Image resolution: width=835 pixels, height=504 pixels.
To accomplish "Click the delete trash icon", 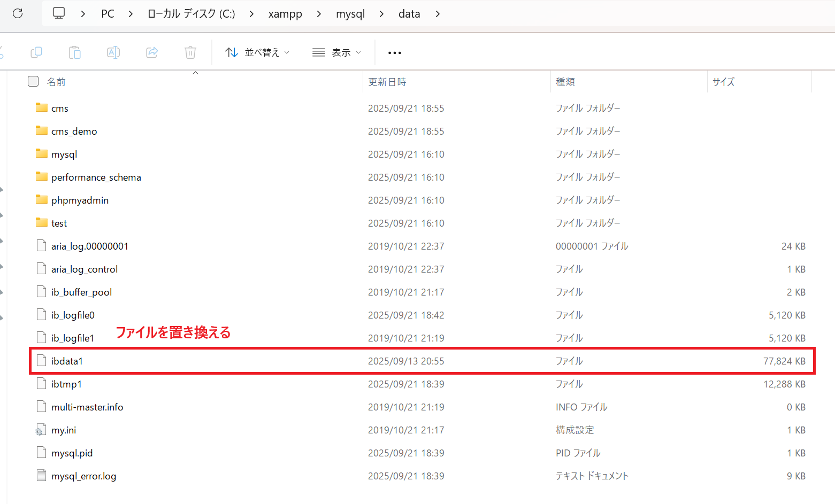I will pos(190,52).
